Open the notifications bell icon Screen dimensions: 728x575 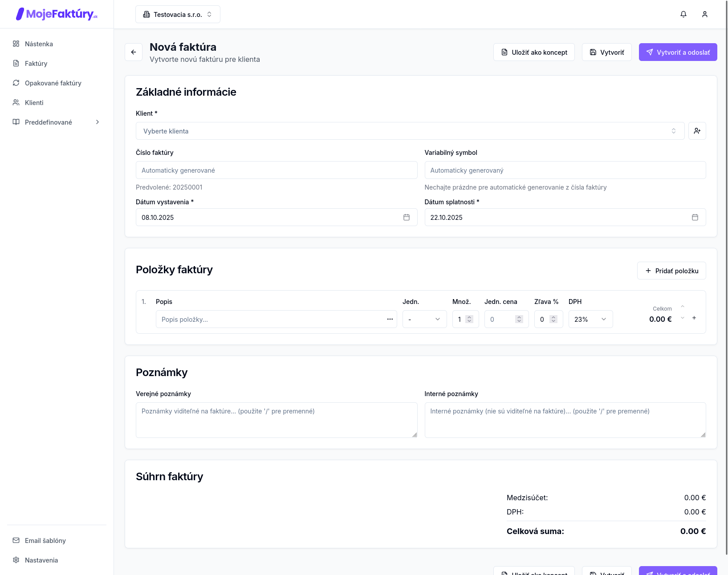(683, 14)
